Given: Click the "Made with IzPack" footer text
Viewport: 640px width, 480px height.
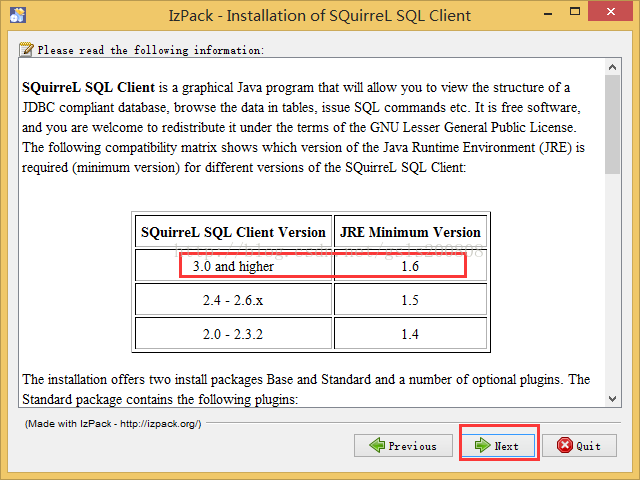Looking at the screenshot, I should [113, 424].
